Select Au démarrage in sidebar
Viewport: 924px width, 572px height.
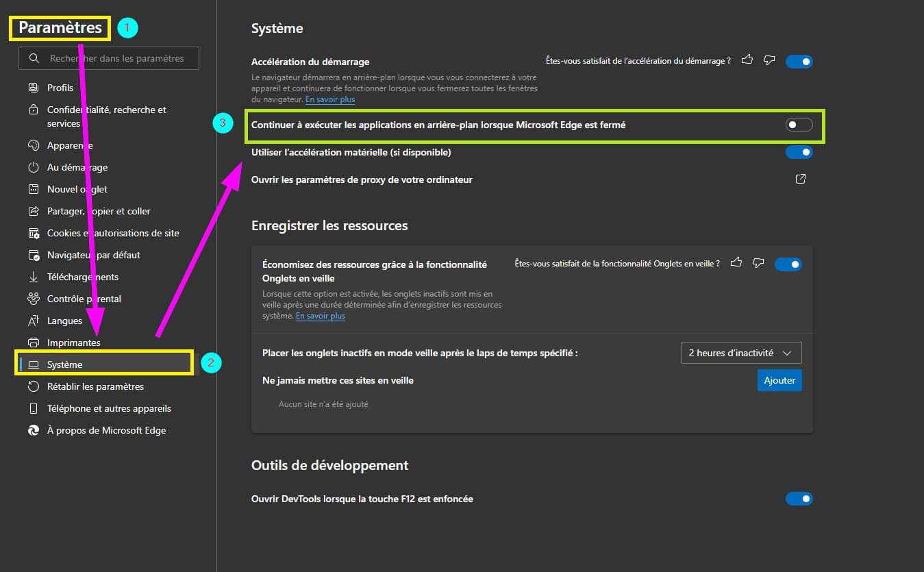[77, 167]
